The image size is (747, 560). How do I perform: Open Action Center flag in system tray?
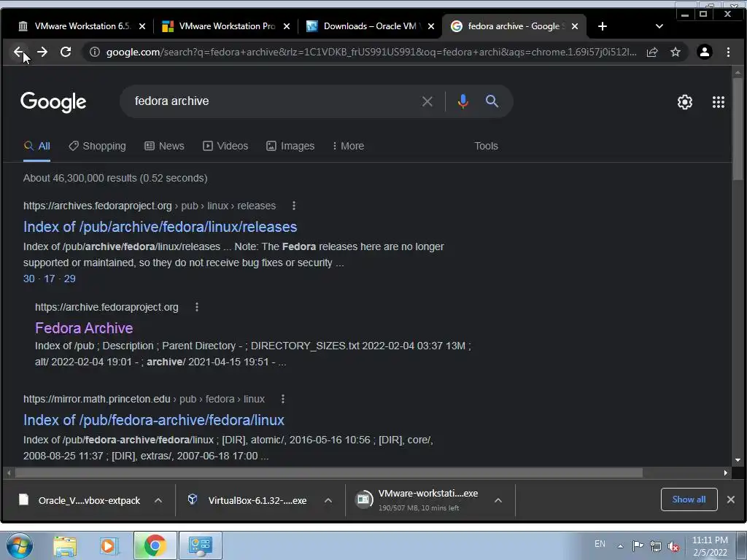tap(638, 545)
